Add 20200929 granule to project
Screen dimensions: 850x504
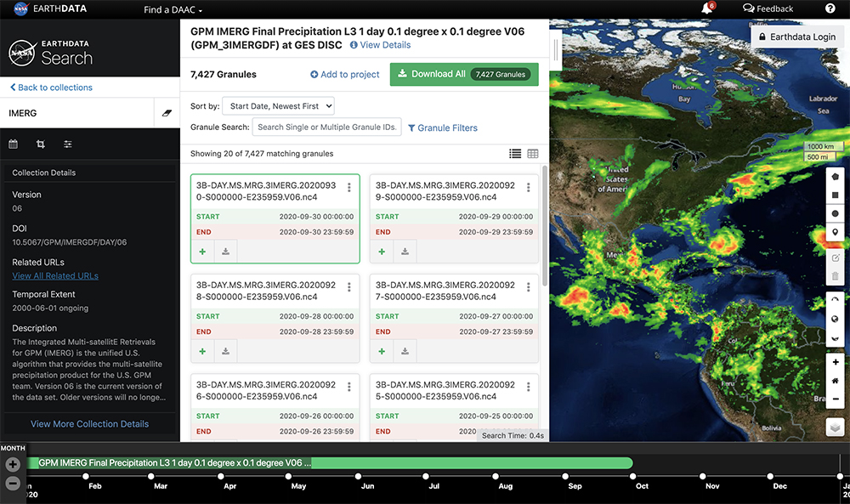pyautogui.click(x=382, y=252)
